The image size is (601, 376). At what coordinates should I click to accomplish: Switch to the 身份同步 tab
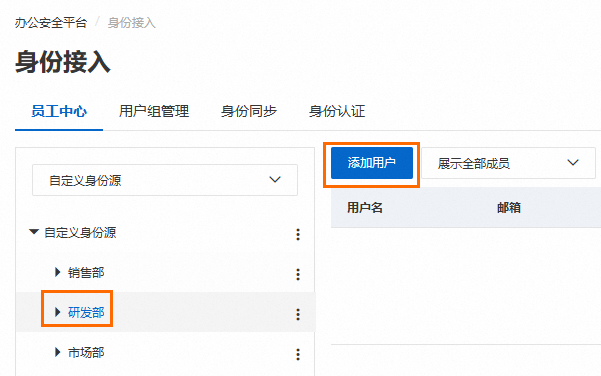point(249,111)
